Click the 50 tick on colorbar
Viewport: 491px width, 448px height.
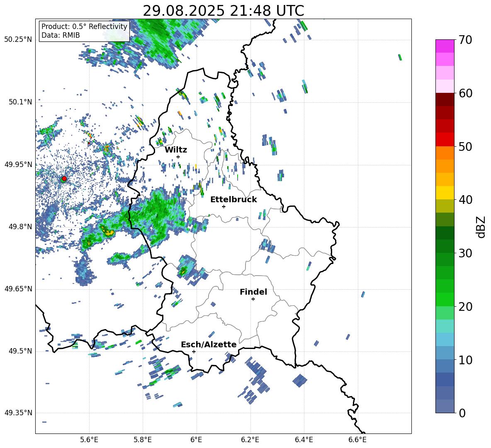point(465,146)
